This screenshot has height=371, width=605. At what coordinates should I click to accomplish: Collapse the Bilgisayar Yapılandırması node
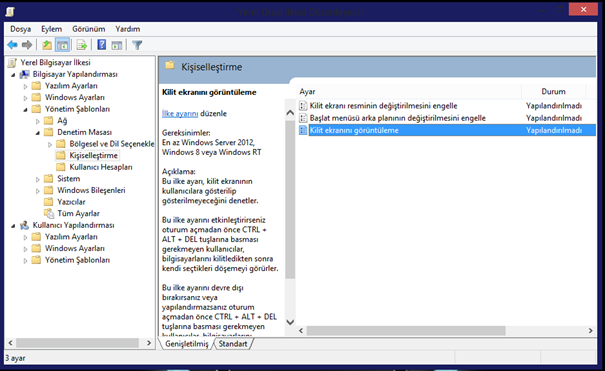[14, 75]
